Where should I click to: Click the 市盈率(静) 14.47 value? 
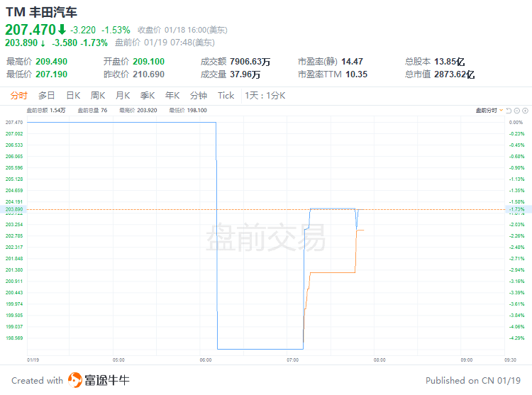352,62
